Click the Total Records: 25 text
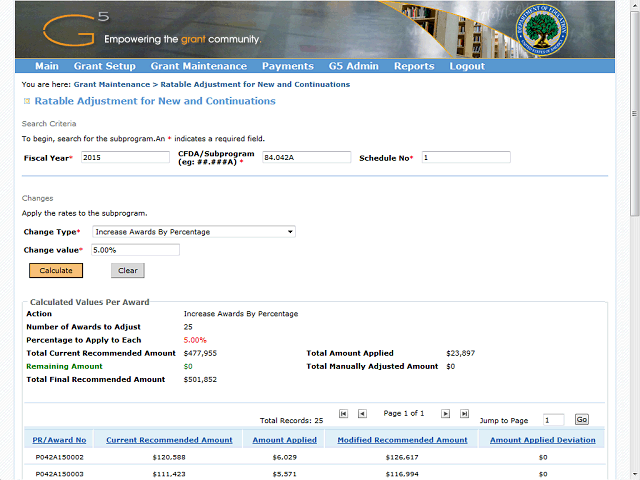640x480 pixels. [291, 420]
